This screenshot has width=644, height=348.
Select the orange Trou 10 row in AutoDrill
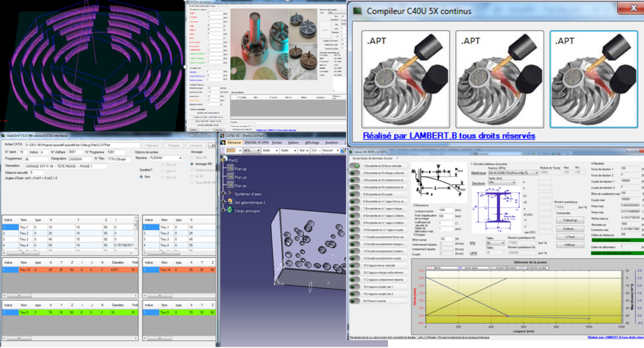point(70,269)
